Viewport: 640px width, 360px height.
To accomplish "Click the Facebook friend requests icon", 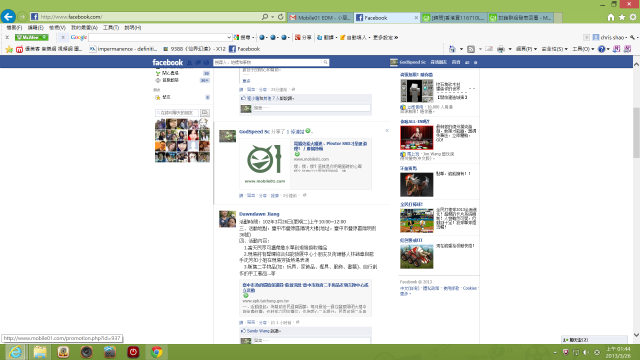I will click(189, 62).
